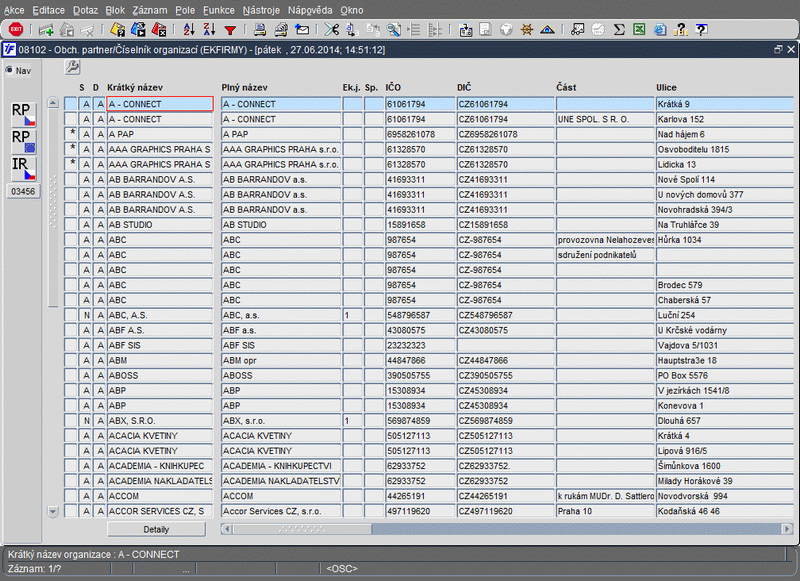
Task: Open the Nástroje menu
Action: tap(261, 10)
